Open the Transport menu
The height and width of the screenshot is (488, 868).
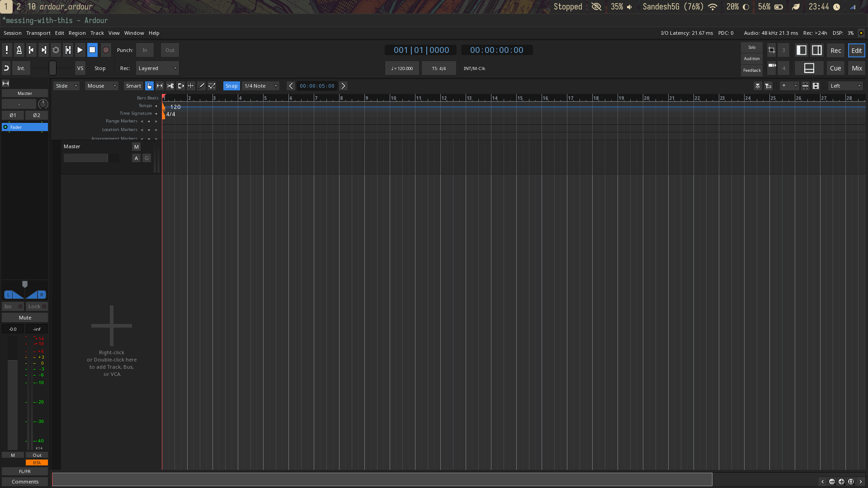(x=38, y=33)
